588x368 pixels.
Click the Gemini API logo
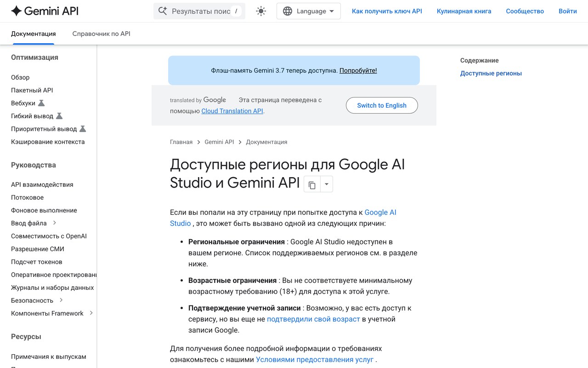(x=45, y=11)
